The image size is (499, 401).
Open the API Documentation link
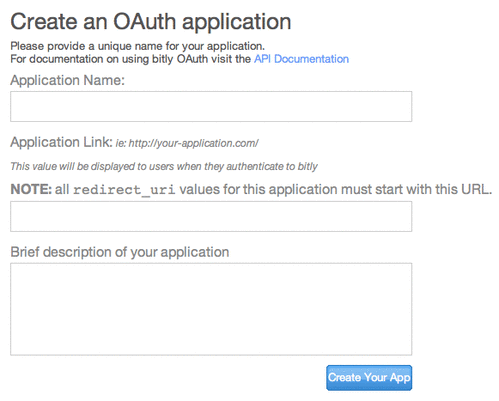301,59
